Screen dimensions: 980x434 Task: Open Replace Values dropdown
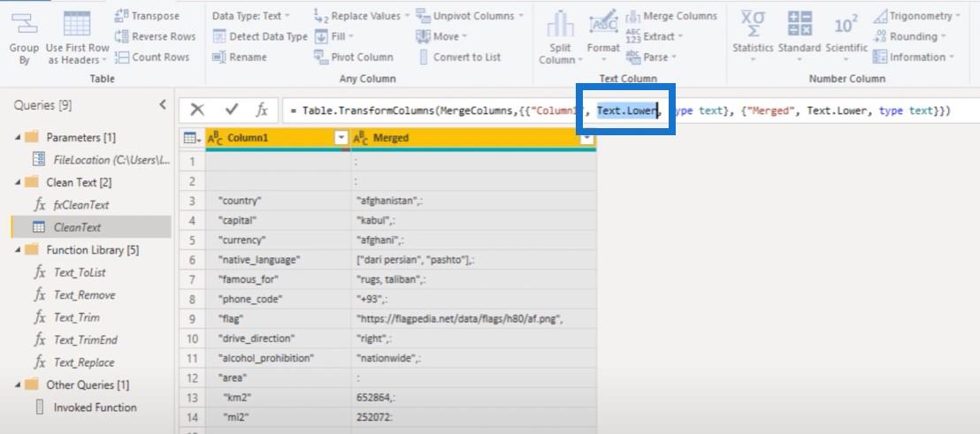[x=362, y=16]
